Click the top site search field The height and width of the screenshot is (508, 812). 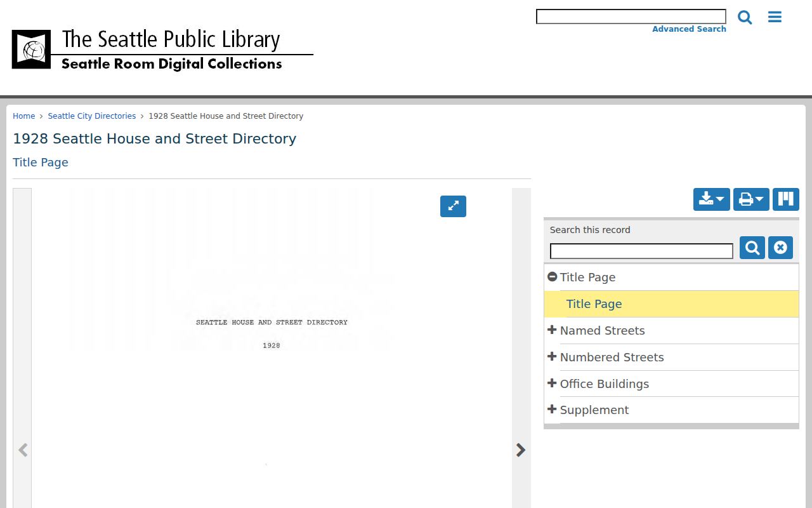point(631,17)
